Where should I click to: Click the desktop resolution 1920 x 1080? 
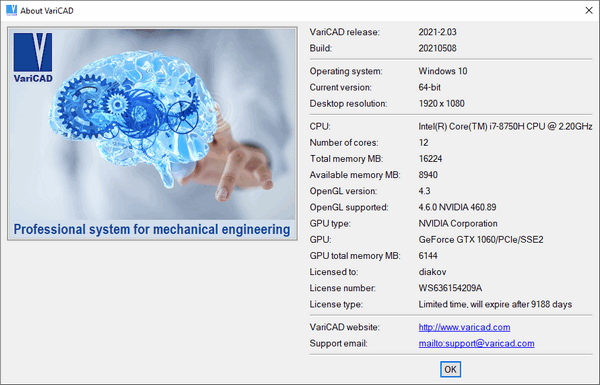coord(442,103)
